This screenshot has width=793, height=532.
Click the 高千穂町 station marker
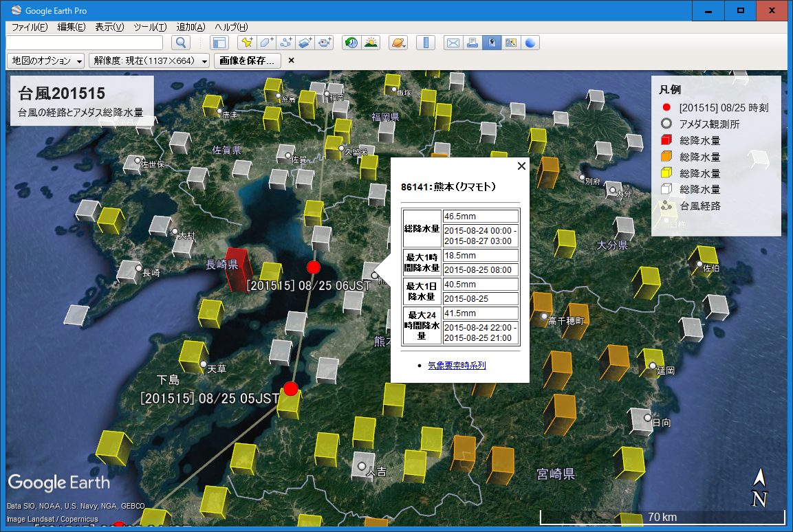pos(544,317)
